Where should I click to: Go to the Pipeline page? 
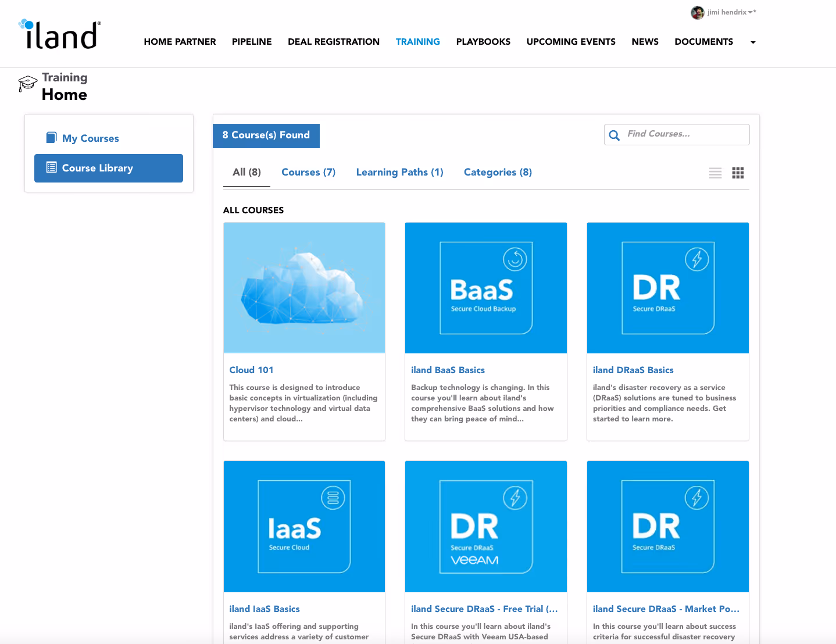pos(252,42)
